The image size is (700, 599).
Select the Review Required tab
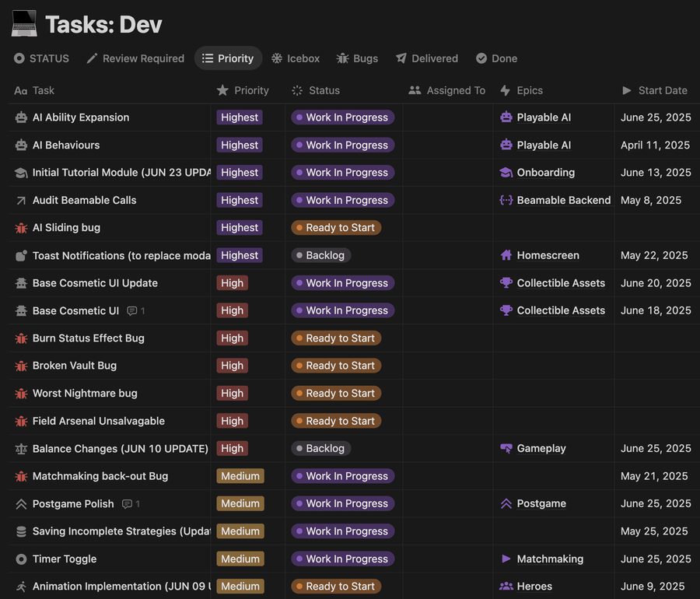pyautogui.click(x=135, y=58)
